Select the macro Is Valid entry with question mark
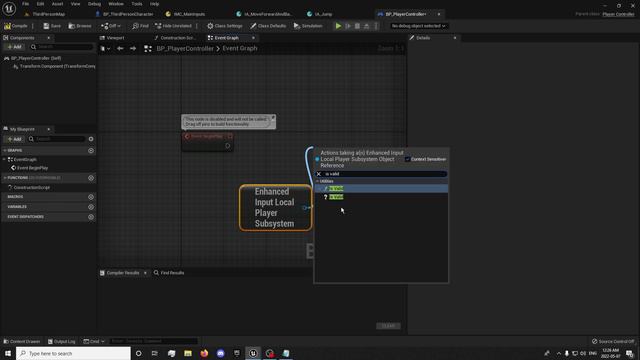The height and width of the screenshot is (360, 640). (x=381, y=197)
